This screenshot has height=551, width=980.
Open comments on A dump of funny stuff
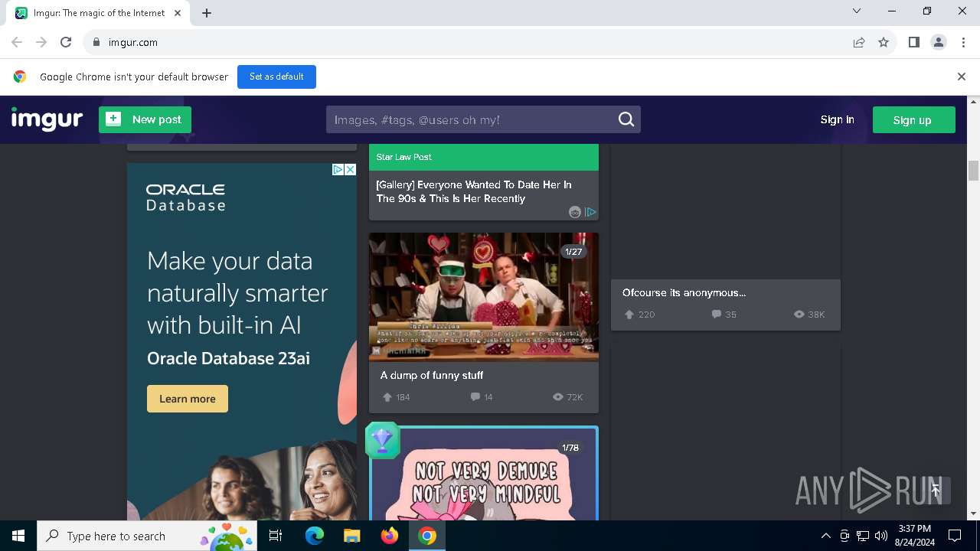pyautogui.click(x=475, y=397)
